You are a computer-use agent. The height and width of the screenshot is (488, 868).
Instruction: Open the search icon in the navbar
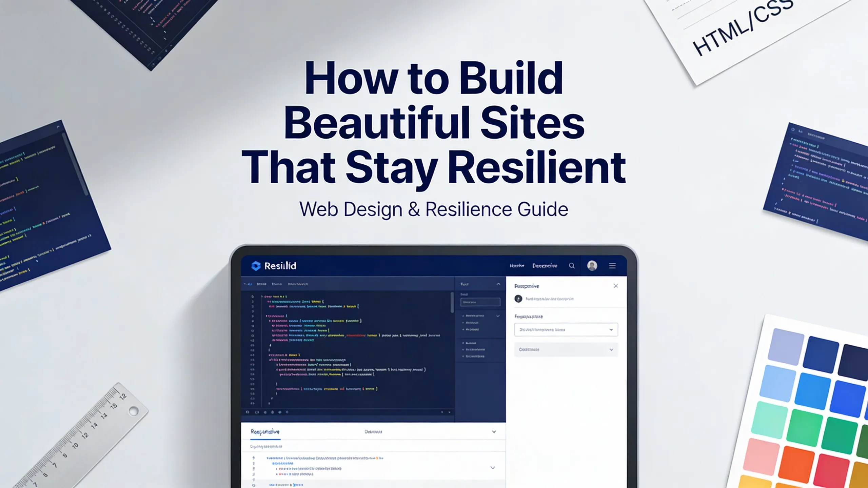(x=572, y=266)
